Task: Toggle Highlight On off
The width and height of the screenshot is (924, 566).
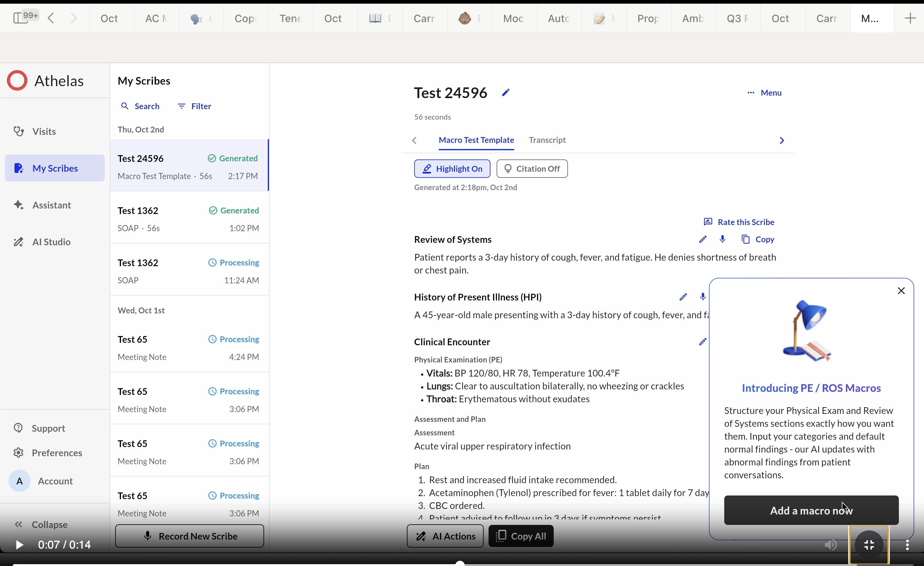Action: click(452, 169)
